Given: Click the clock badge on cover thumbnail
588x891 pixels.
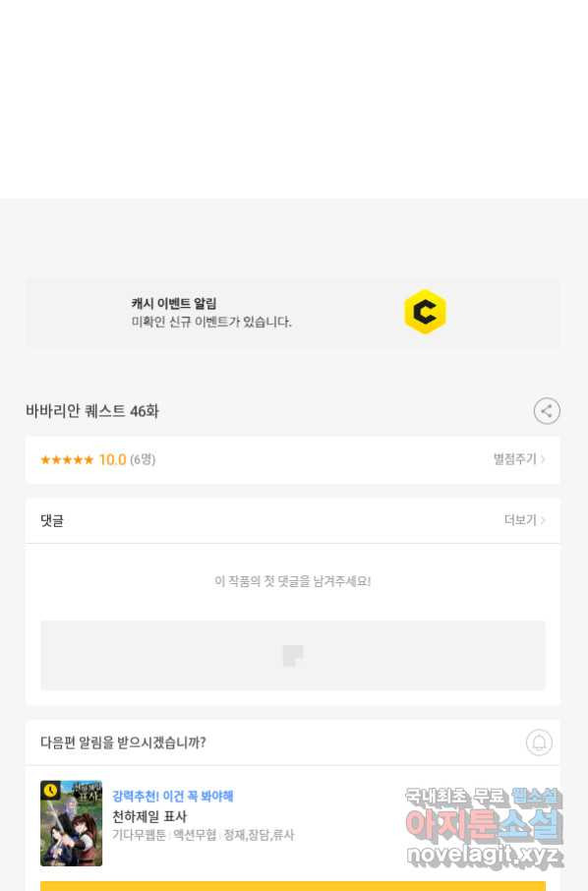Looking at the screenshot, I should tap(50, 790).
